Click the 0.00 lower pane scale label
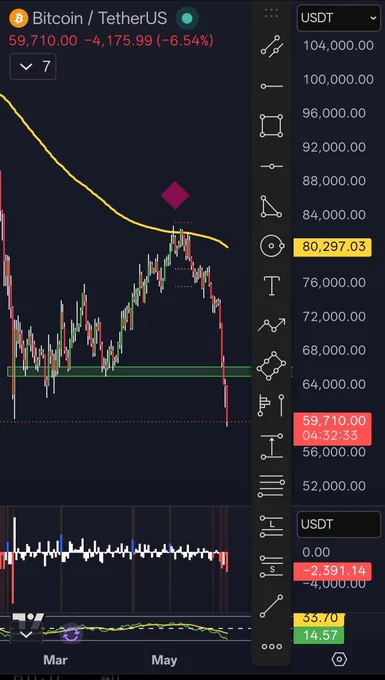 pyautogui.click(x=316, y=552)
